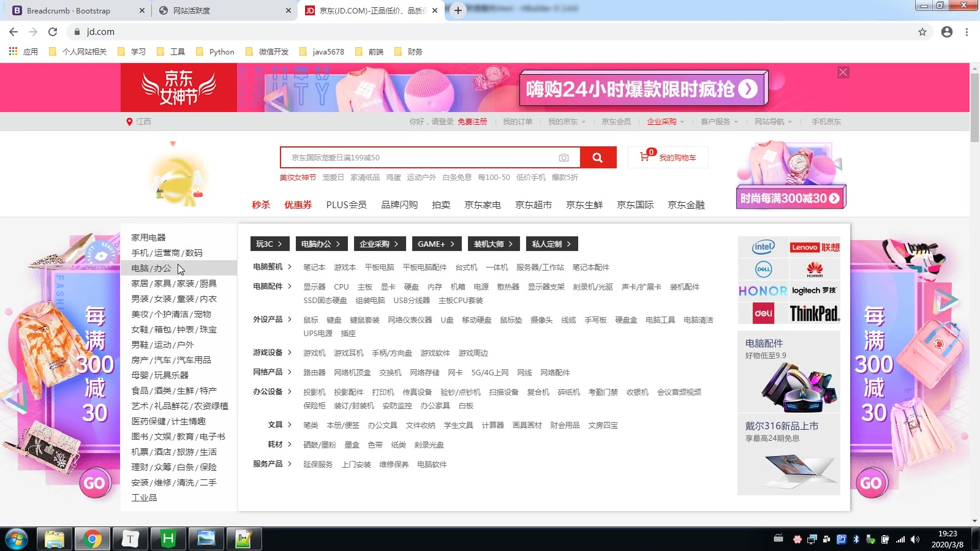Open the Chrome profile avatar icon
980x551 pixels.
point(947,32)
